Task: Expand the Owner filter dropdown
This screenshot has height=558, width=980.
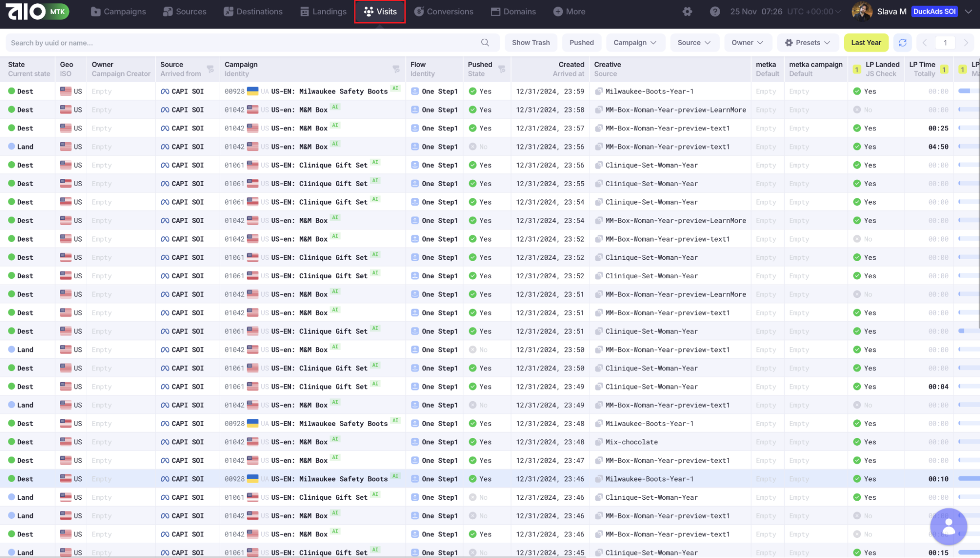Action: click(x=747, y=43)
